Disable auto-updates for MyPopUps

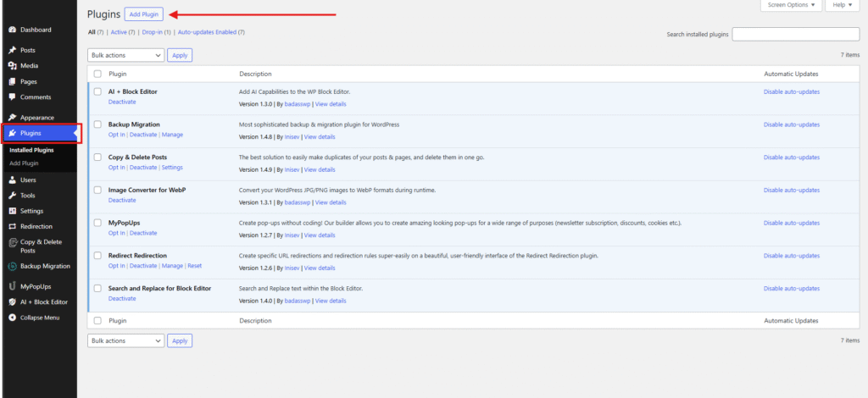click(x=792, y=224)
